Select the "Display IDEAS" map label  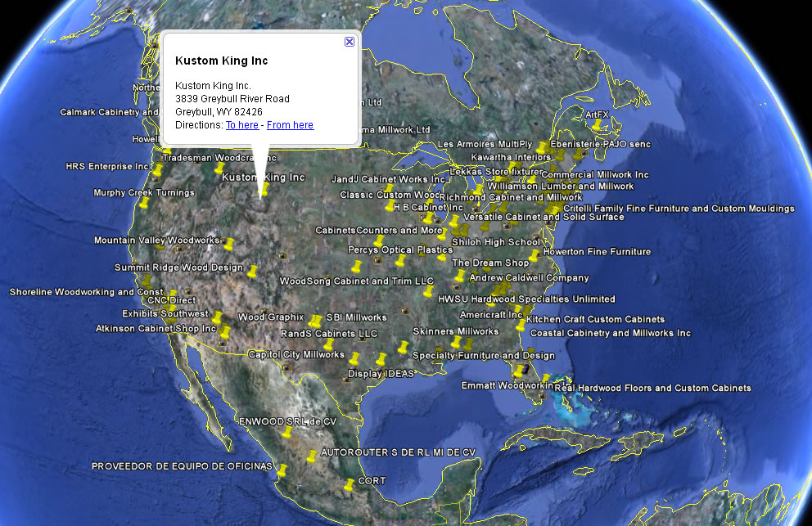point(381,374)
